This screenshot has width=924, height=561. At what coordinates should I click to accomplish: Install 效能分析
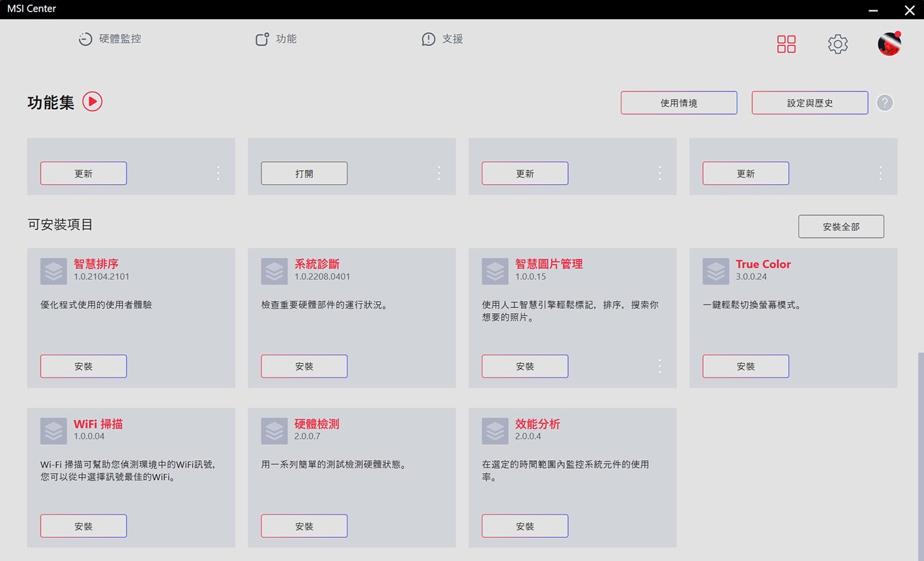525,526
